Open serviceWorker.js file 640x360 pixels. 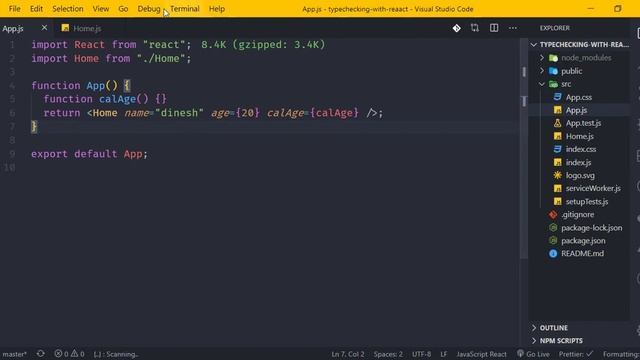coord(593,189)
